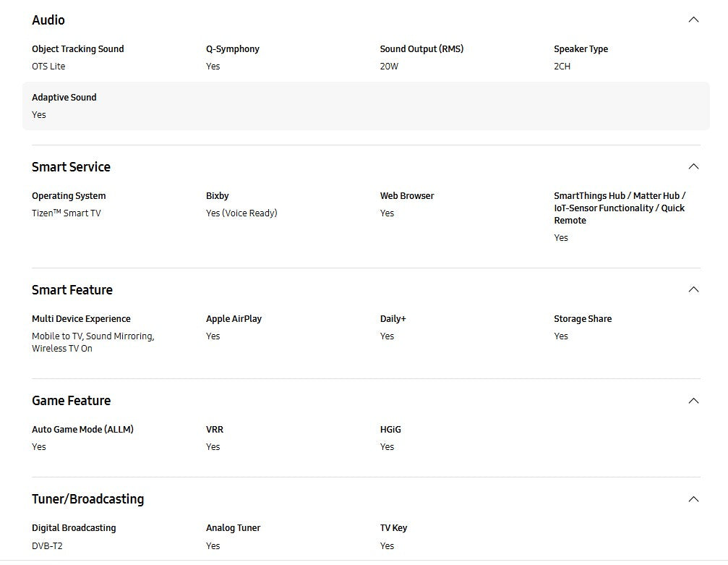Click the Tuner/Broadcasting heading text
728x565 pixels.
click(x=87, y=499)
